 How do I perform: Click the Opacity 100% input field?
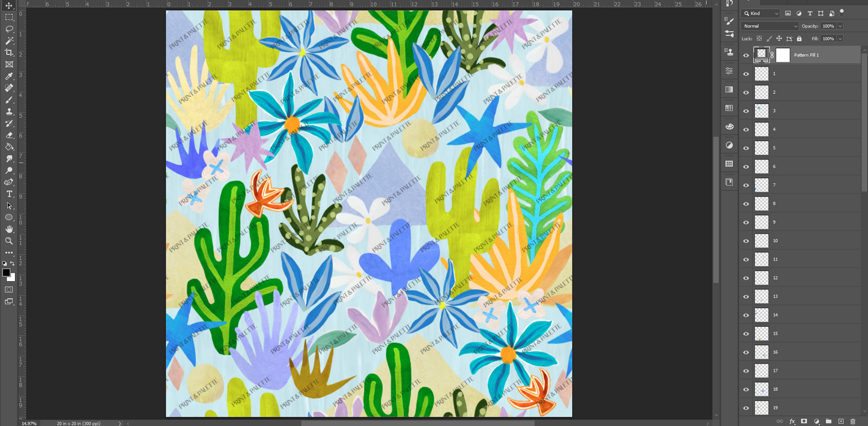(828, 26)
